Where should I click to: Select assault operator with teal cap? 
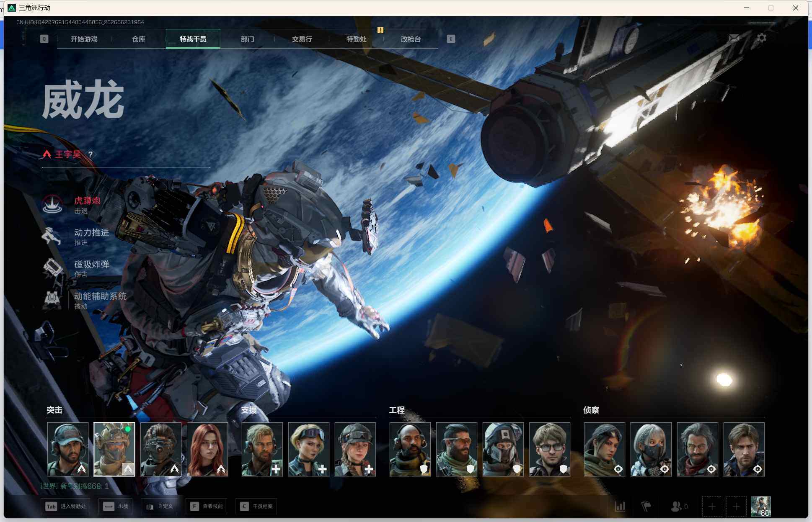click(x=68, y=449)
